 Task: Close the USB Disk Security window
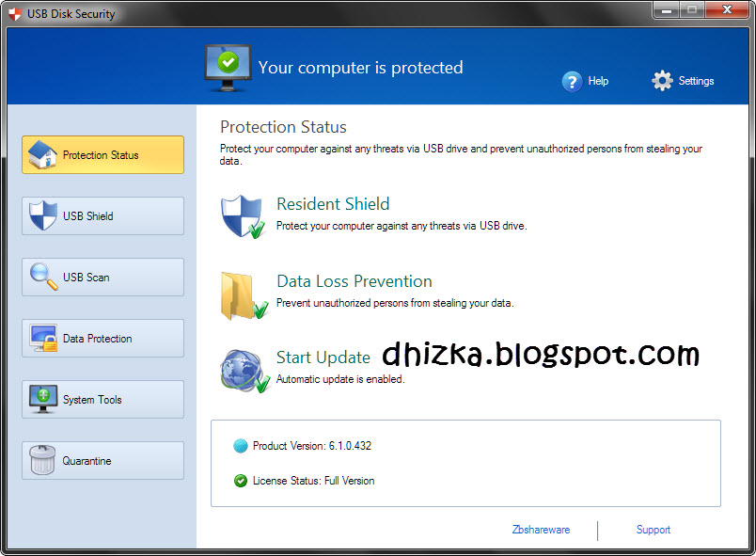[x=728, y=10]
